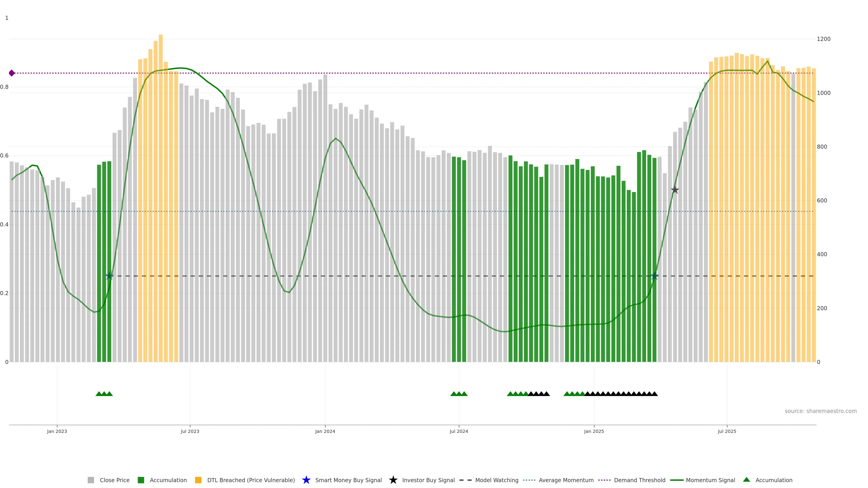Click the green triangle Accumulation legend icon
The image size is (868, 488).
point(746,480)
